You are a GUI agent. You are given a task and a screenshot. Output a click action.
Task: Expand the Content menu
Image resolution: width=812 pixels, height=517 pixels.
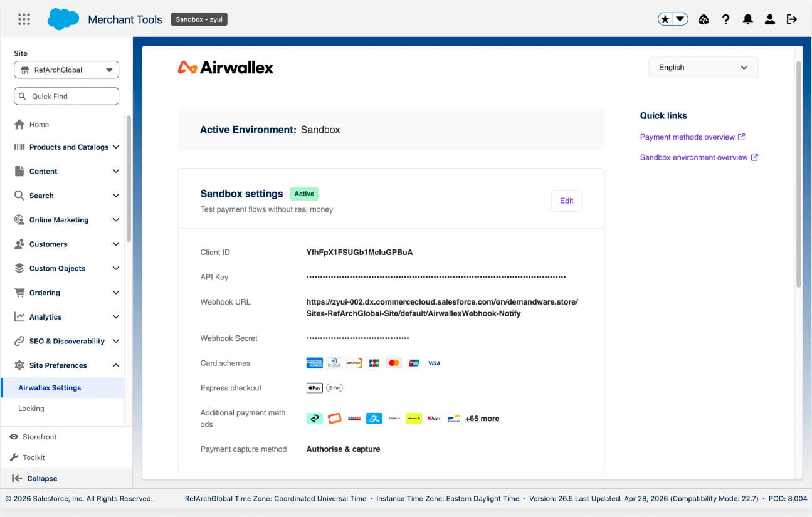[66, 171]
